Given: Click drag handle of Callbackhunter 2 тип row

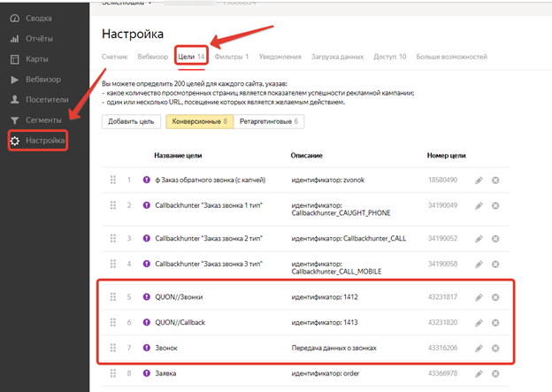Looking at the screenshot, I should 113,238.
